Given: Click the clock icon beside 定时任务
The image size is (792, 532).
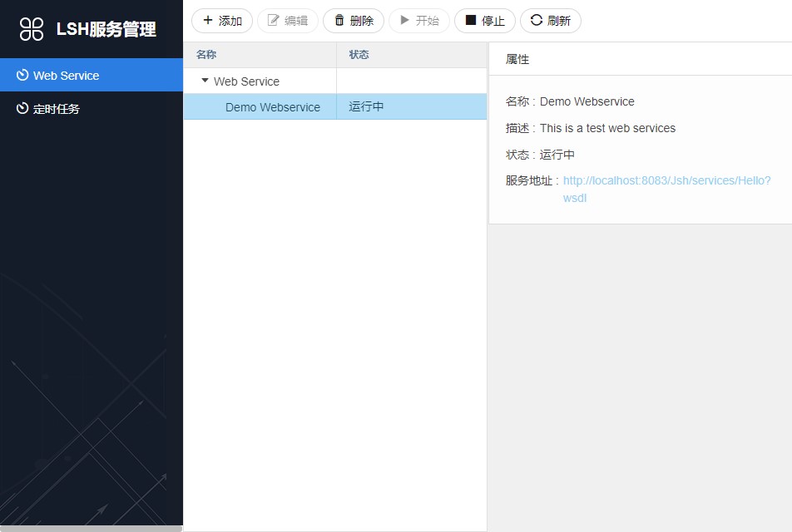Looking at the screenshot, I should [x=22, y=109].
